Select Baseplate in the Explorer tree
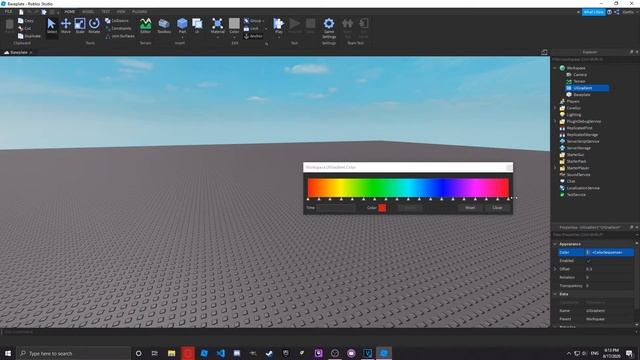Screen dimensions: 640x360 [x=579, y=95]
